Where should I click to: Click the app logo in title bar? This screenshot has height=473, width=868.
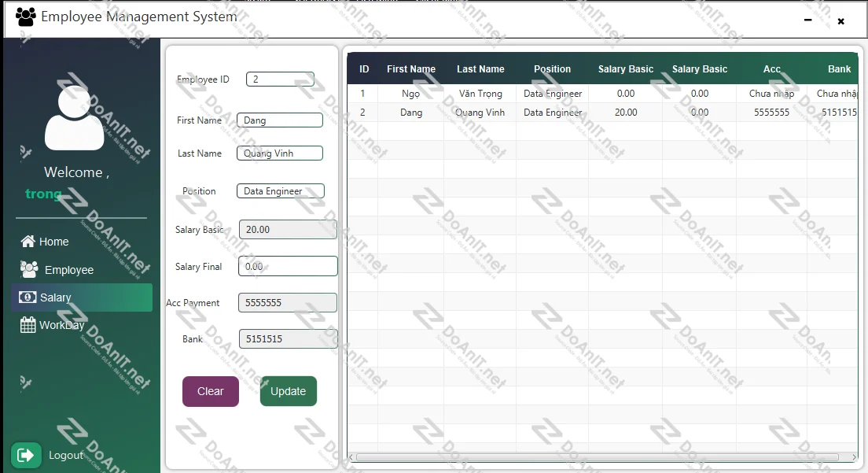point(25,17)
